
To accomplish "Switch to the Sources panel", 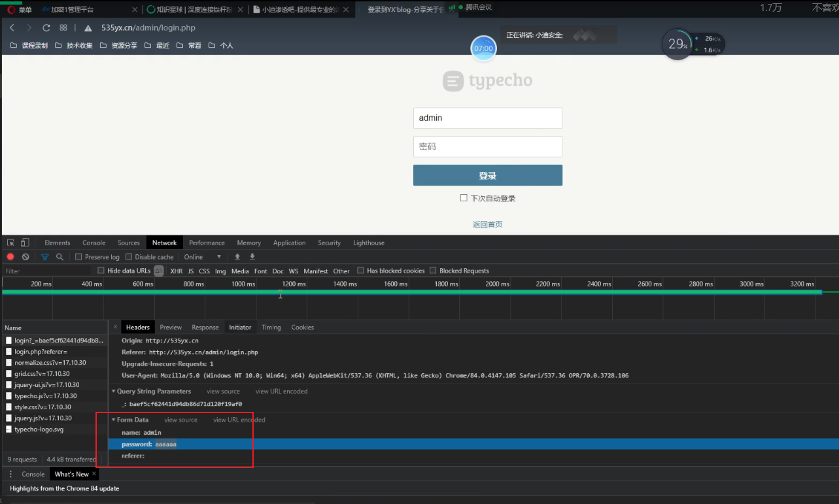I will click(129, 243).
